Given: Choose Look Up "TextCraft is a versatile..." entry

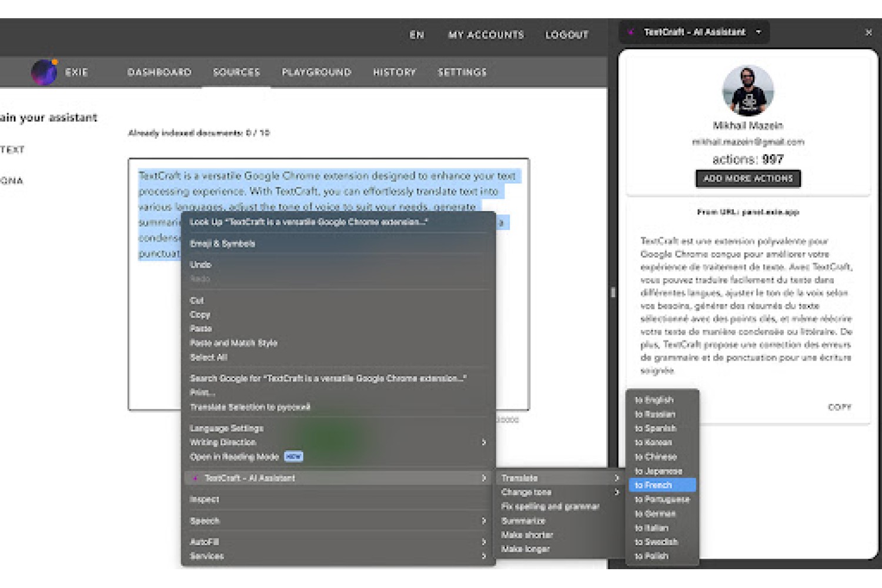Looking at the screenshot, I should [x=339, y=222].
